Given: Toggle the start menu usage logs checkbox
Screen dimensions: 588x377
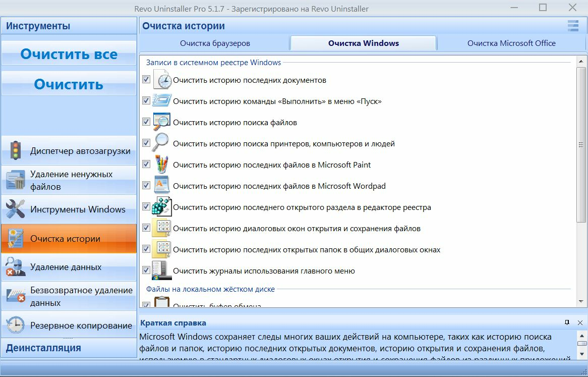Looking at the screenshot, I should point(146,270).
